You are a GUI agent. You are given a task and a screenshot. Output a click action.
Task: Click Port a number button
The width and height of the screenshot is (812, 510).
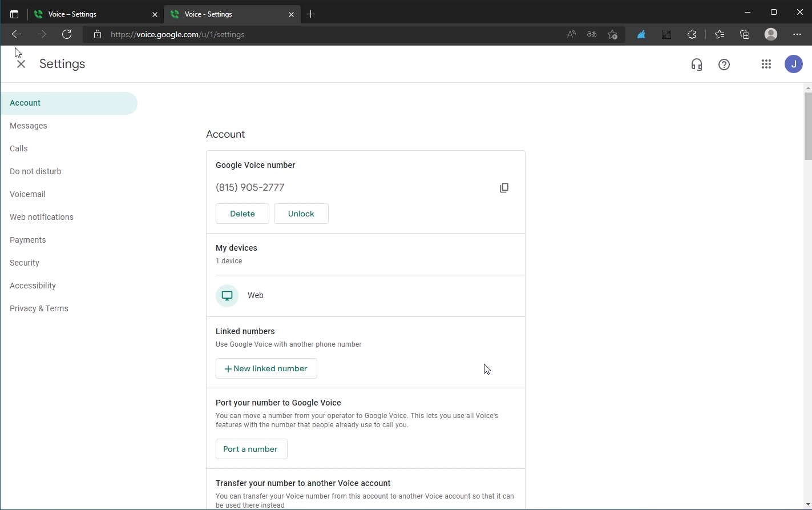(x=251, y=449)
